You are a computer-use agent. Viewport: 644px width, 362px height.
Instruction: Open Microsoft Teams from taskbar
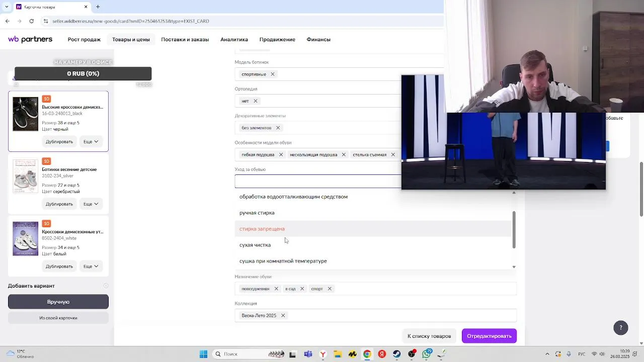tap(308, 354)
